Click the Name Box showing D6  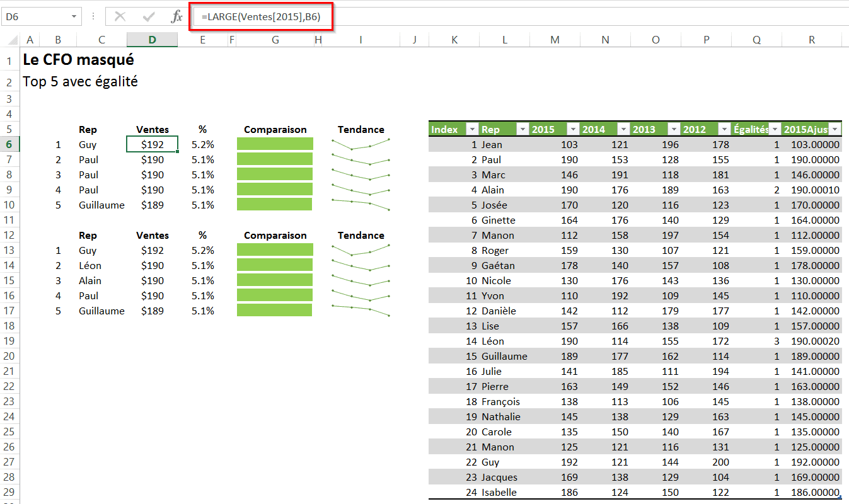pyautogui.click(x=35, y=17)
